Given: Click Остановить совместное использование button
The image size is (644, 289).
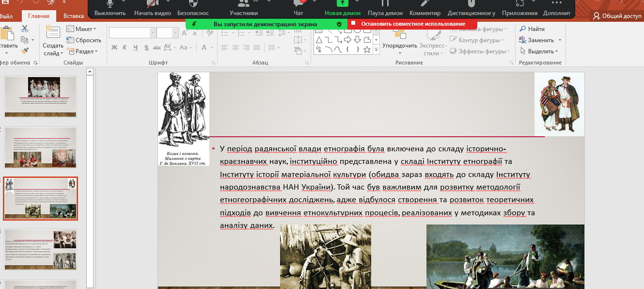Looking at the screenshot, I should pyautogui.click(x=412, y=24).
